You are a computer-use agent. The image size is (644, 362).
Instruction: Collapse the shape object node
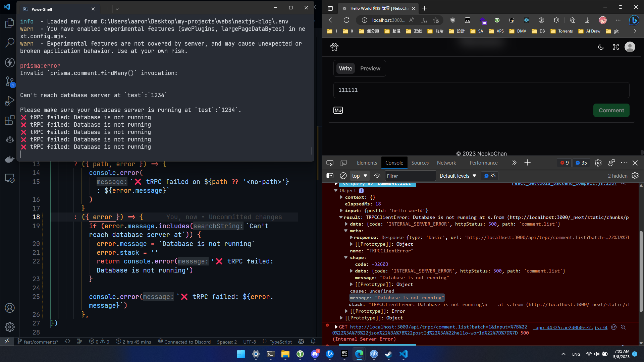tap(346, 257)
